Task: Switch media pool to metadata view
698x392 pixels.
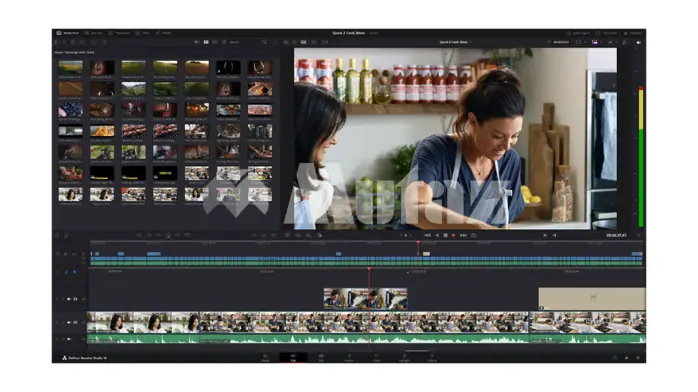Action: (197, 42)
